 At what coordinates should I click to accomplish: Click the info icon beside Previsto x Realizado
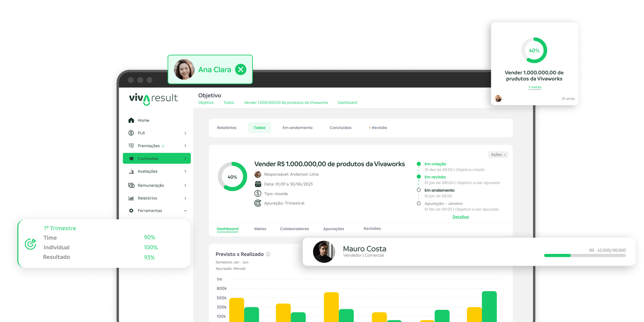click(268, 254)
